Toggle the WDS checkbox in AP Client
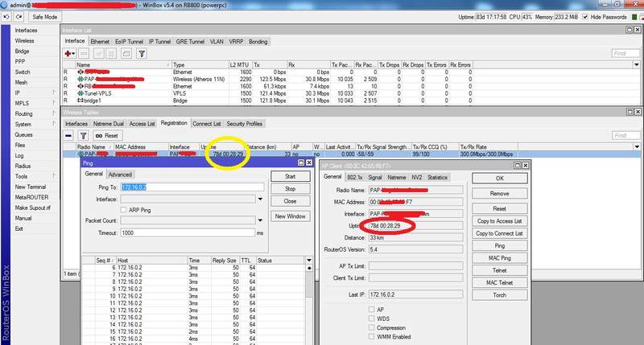Image resolution: width=644 pixels, height=345 pixels. (x=372, y=318)
